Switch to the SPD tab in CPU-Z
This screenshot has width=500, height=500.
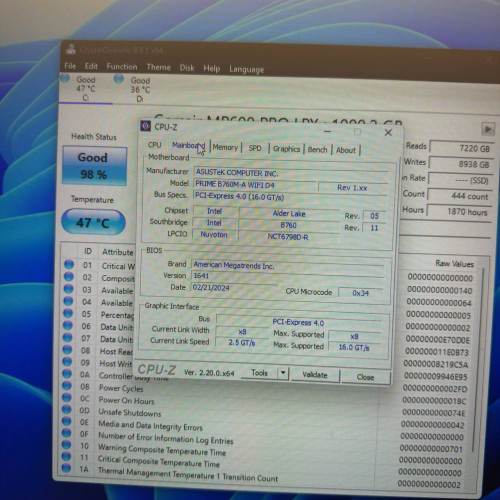pyautogui.click(x=255, y=148)
